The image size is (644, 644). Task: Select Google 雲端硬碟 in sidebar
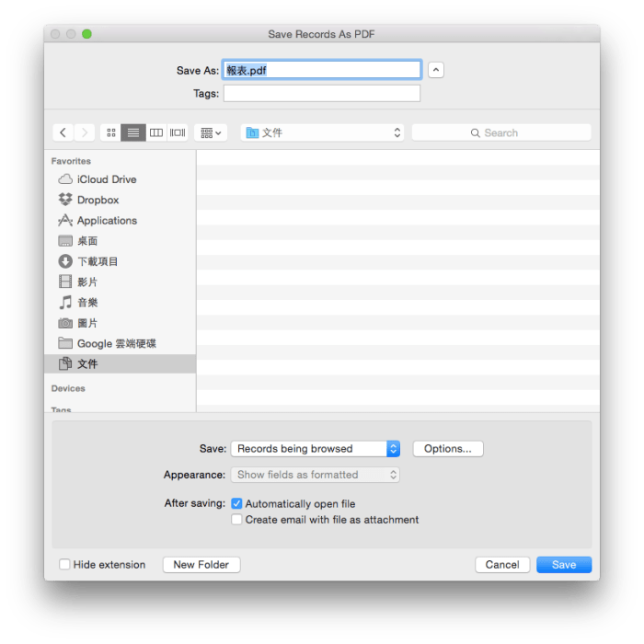click(116, 343)
